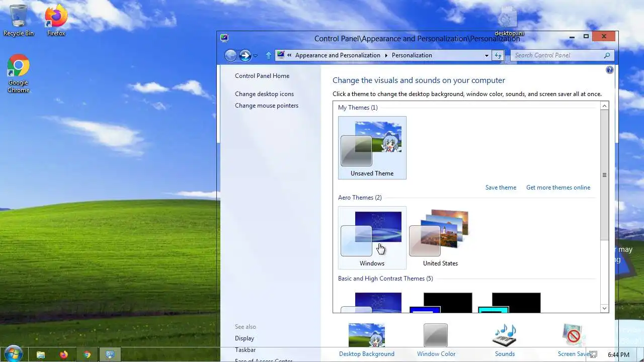Click the Save theme link
This screenshot has height=362, width=644.
pos(501,188)
